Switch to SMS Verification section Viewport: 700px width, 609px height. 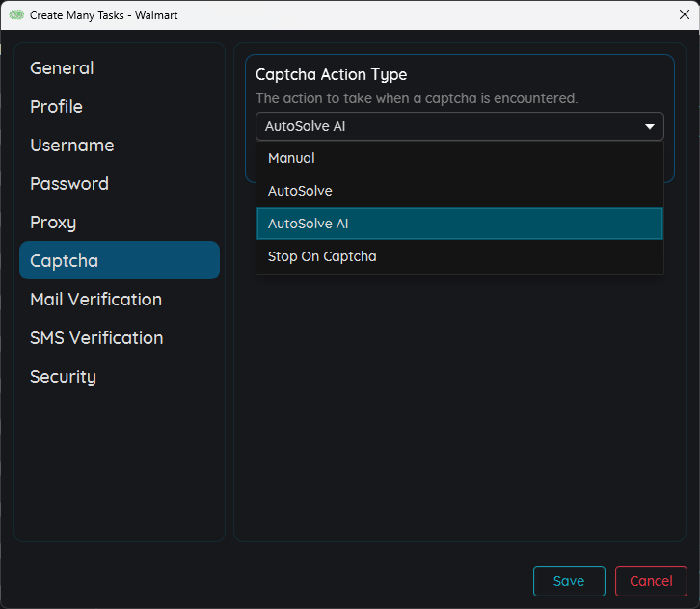(x=96, y=338)
